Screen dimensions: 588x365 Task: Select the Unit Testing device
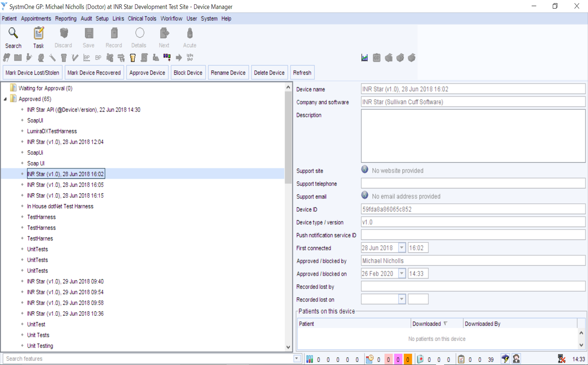40,346
